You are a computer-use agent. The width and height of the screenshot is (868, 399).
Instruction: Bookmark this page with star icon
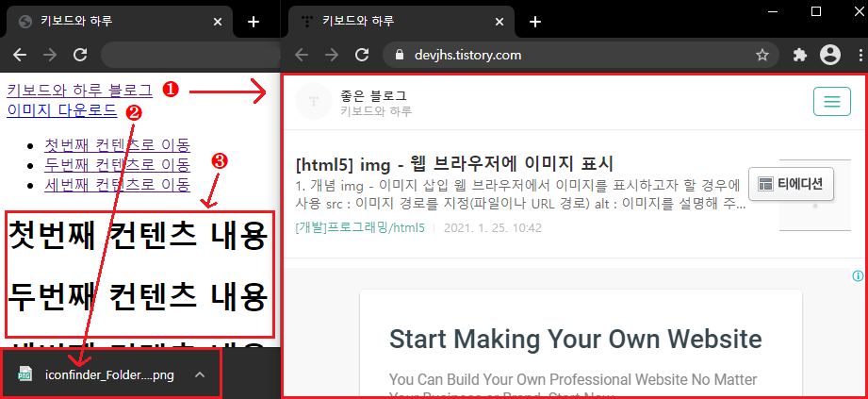762,55
